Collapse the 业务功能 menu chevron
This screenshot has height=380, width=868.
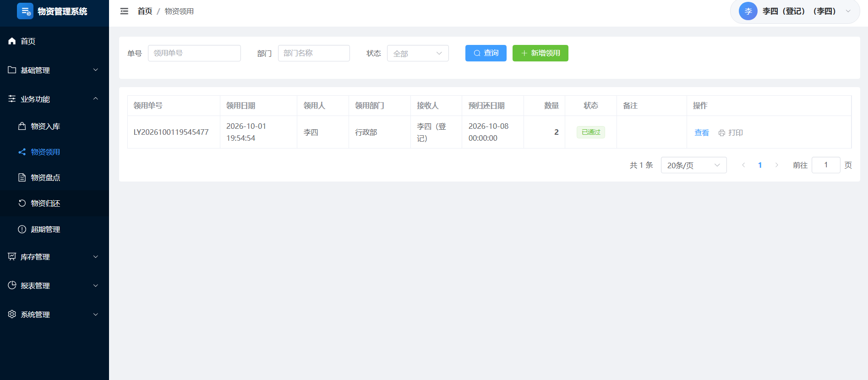tap(96, 99)
